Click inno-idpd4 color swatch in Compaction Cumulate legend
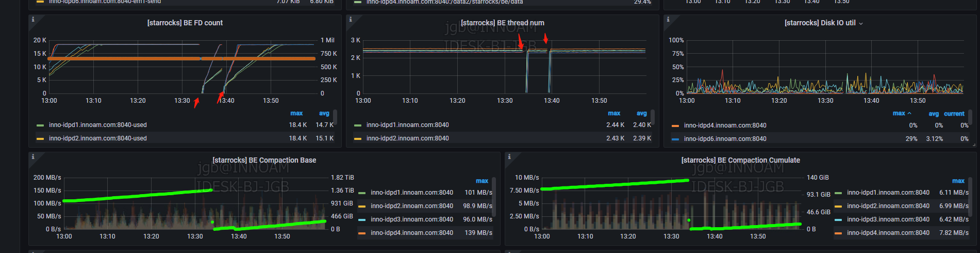Image resolution: width=980 pixels, height=253 pixels. pyautogui.click(x=838, y=233)
